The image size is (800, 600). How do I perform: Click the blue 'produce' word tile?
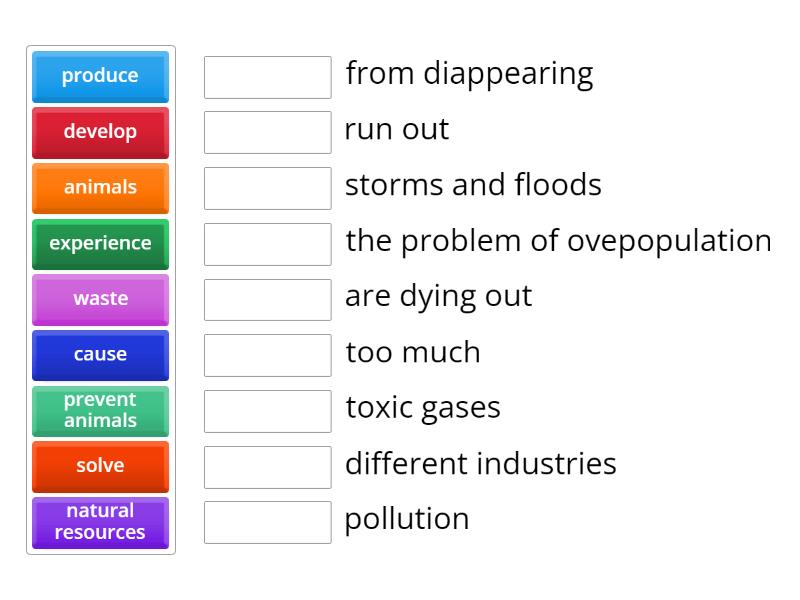coord(100,76)
